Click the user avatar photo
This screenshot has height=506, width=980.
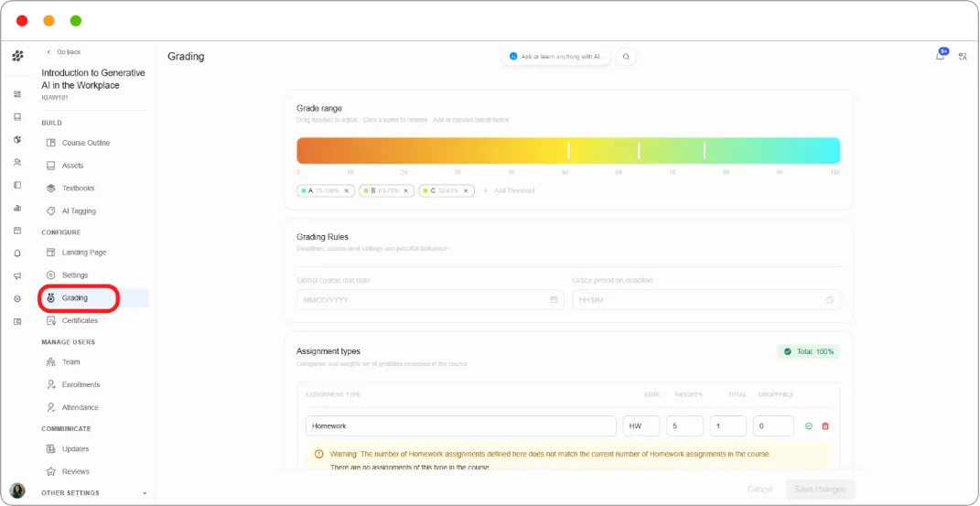pos(17,490)
